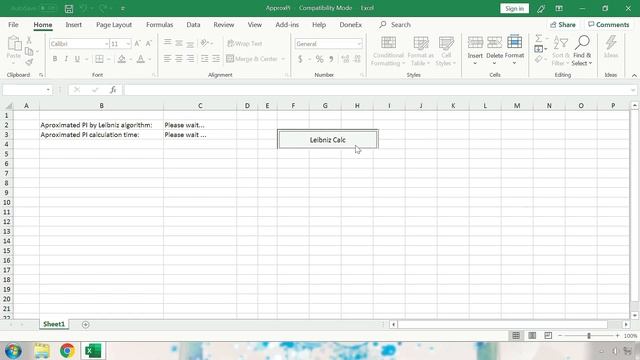Toggle Wrap Text
640x360 pixels.
point(244,43)
